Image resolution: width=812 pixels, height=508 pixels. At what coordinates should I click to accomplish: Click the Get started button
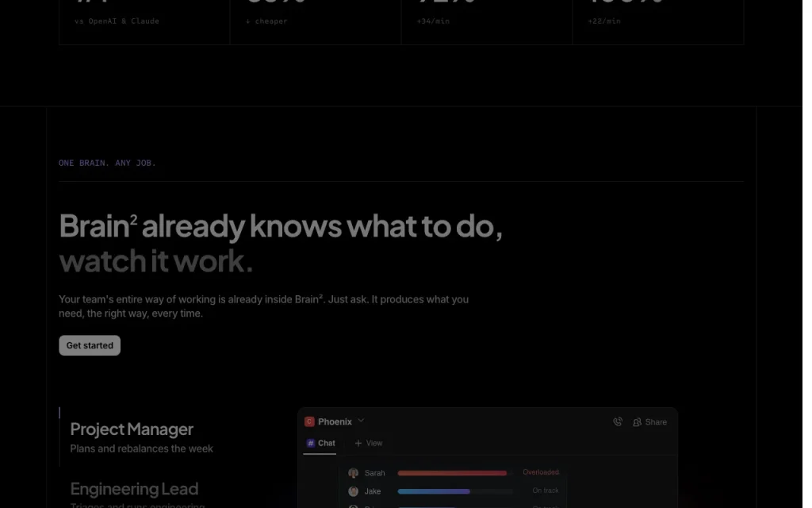tap(90, 345)
